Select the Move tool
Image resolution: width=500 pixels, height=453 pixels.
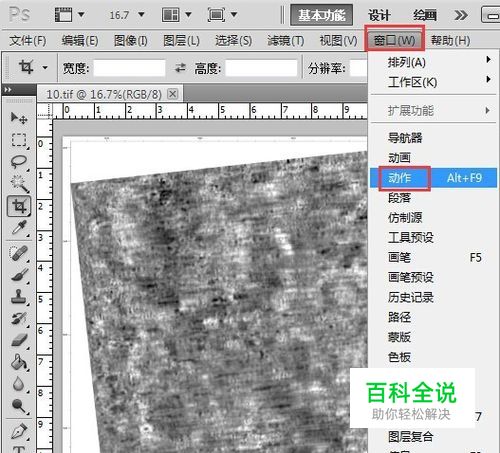[19, 118]
